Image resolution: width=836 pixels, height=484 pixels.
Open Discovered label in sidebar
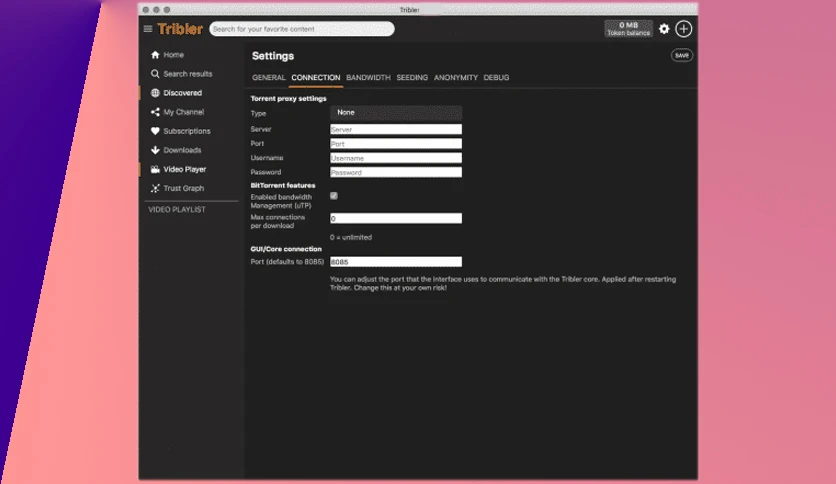tap(183, 93)
